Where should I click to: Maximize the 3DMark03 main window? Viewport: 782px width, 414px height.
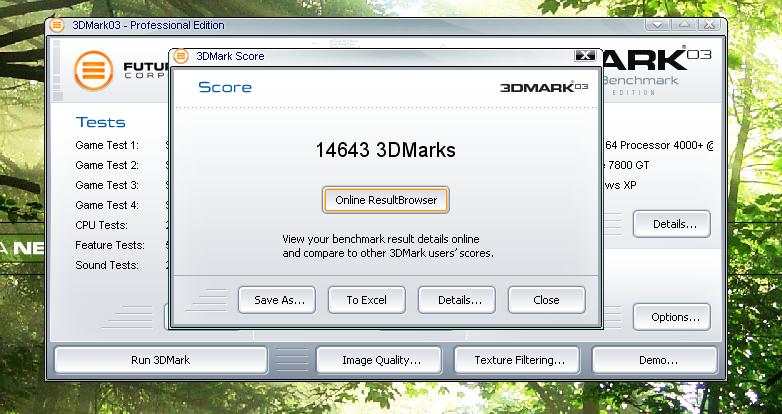click(x=684, y=24)
